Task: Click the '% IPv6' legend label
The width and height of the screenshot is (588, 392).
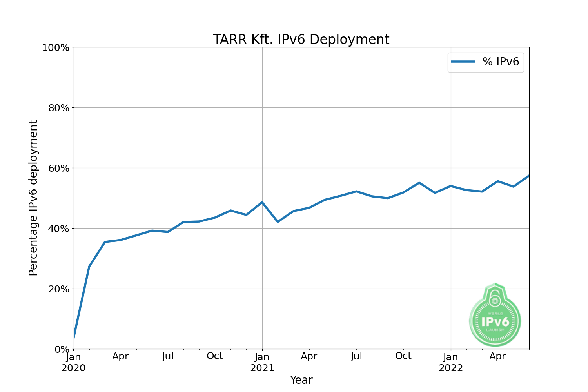Action: coord(501,62)
